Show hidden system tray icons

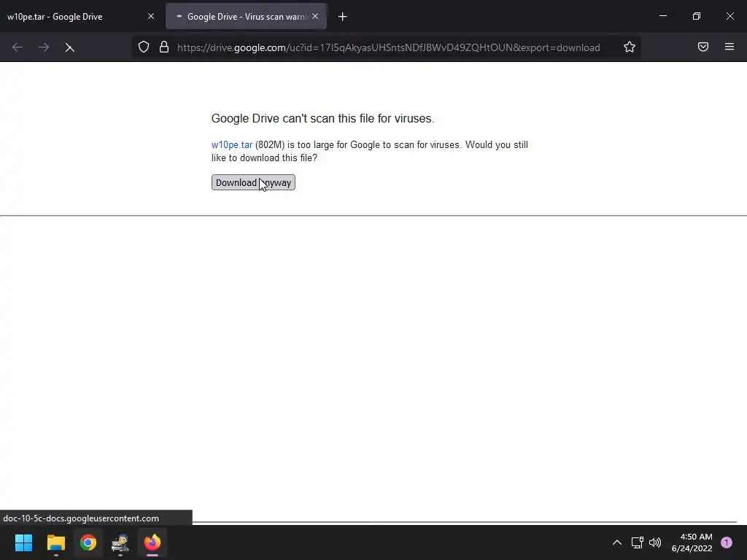617,542
